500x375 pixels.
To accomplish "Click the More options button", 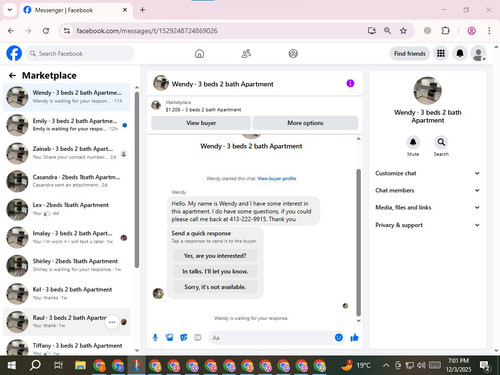I will pyautogui.click(x=305, y=123).
